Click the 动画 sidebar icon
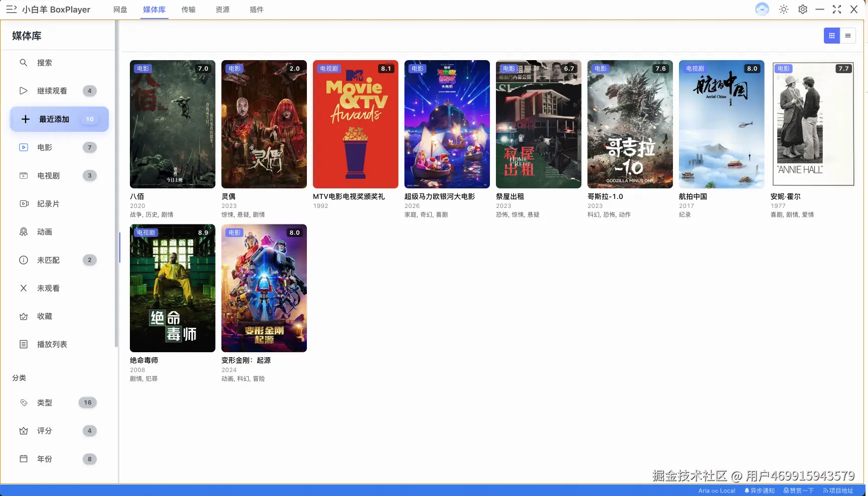This screenshot has width=868, height=496. [24, 232]
